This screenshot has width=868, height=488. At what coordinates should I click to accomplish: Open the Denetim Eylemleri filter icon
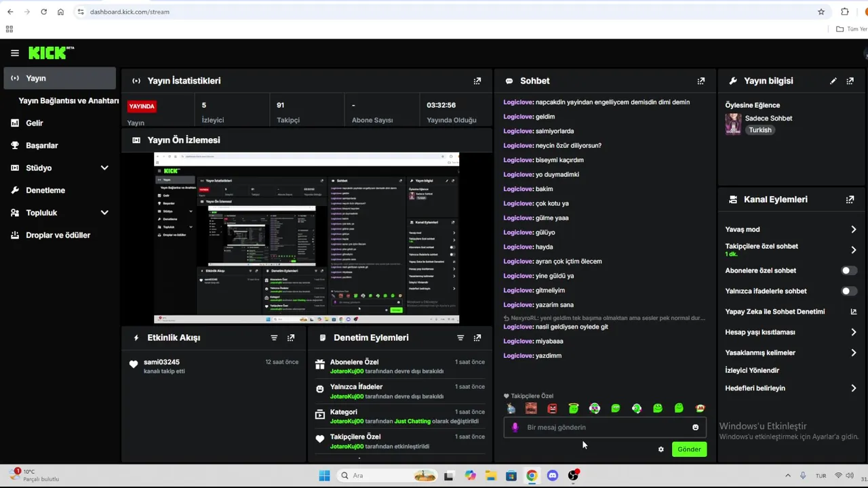(460, 338)
